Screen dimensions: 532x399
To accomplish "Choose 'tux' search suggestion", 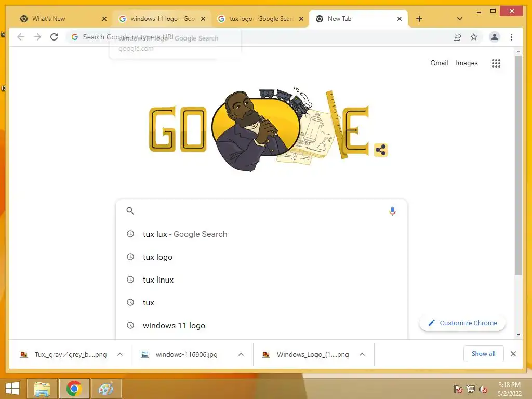I will tap(261, 303).
